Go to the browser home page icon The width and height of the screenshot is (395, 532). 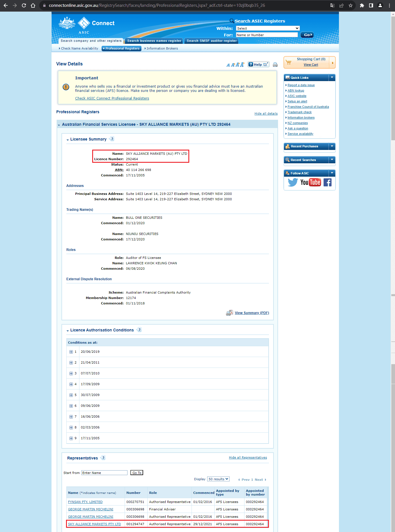[33, 5]
